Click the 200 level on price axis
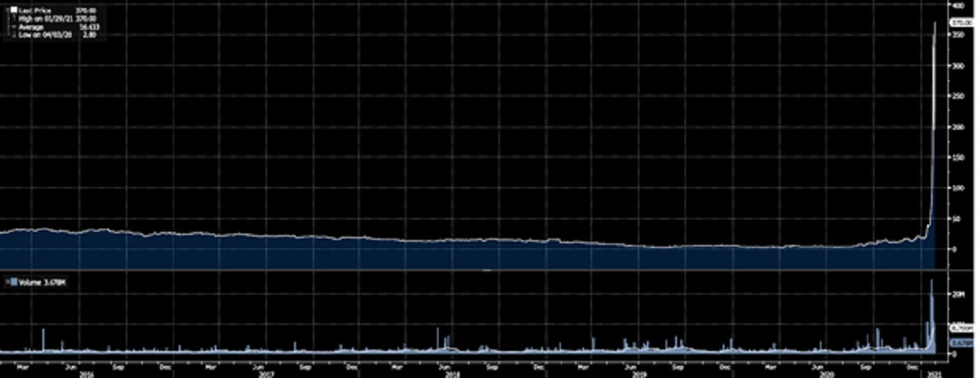Viewport: 980px width, 378px height. [x=957, y=127]
